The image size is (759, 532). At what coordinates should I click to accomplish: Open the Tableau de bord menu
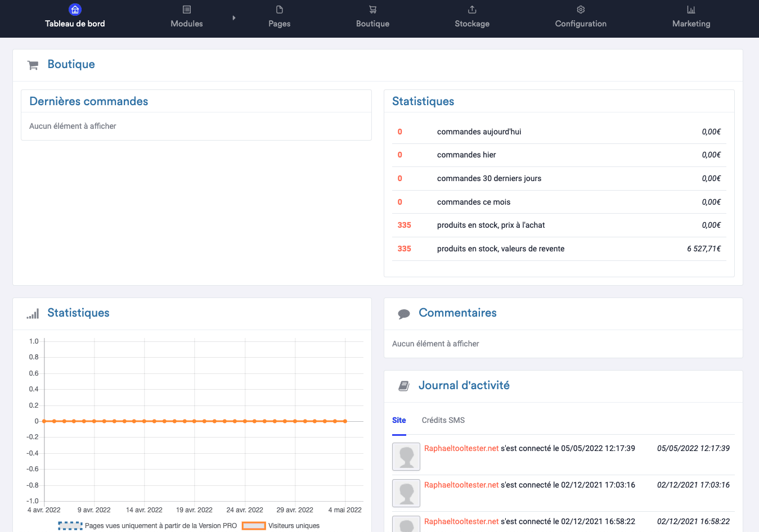point(75,24)
